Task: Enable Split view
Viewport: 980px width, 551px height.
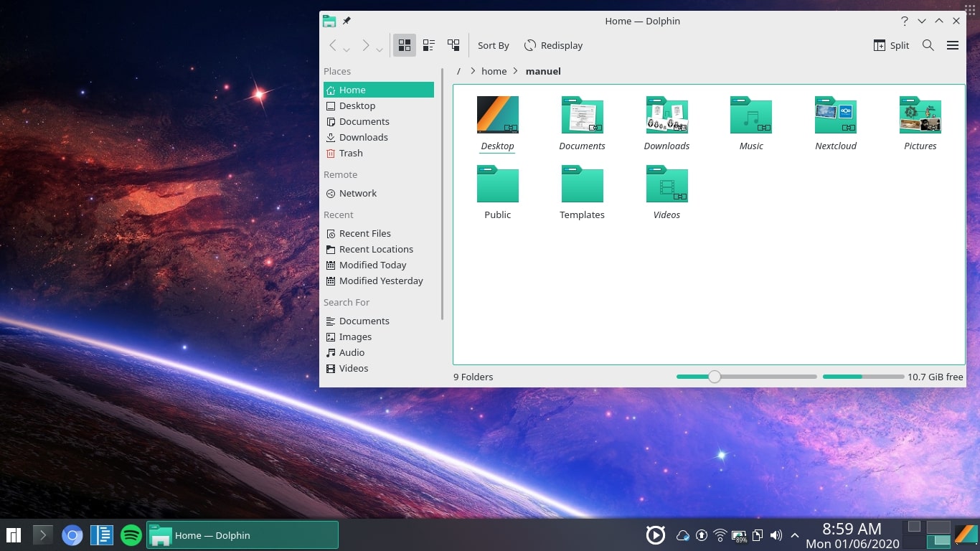Action: click(x=891, y=45)
